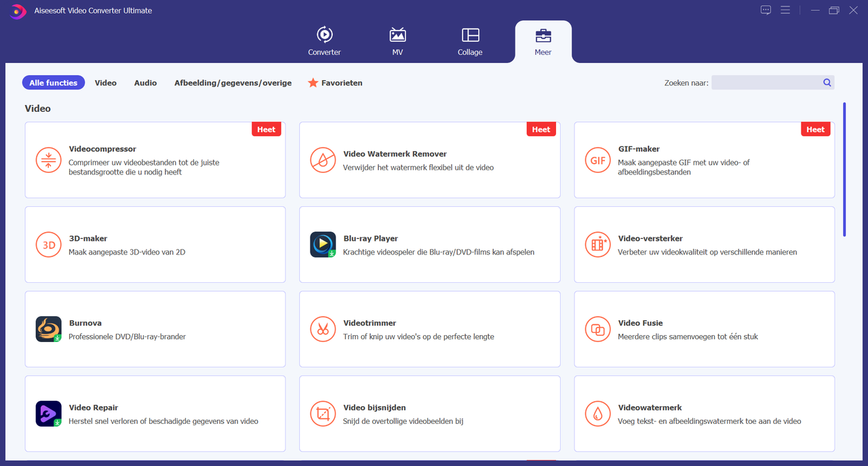The width and height of the screenshot is (868, 466).
Task: Click 'Verwijder het watermerk flexibel uit de video'
Action: tap(418, 168)
